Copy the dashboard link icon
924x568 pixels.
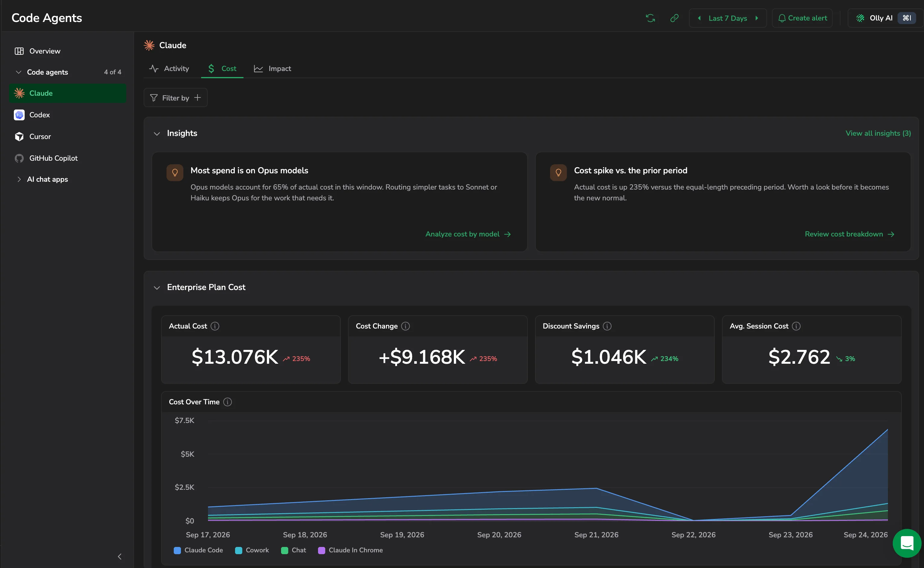675,18
